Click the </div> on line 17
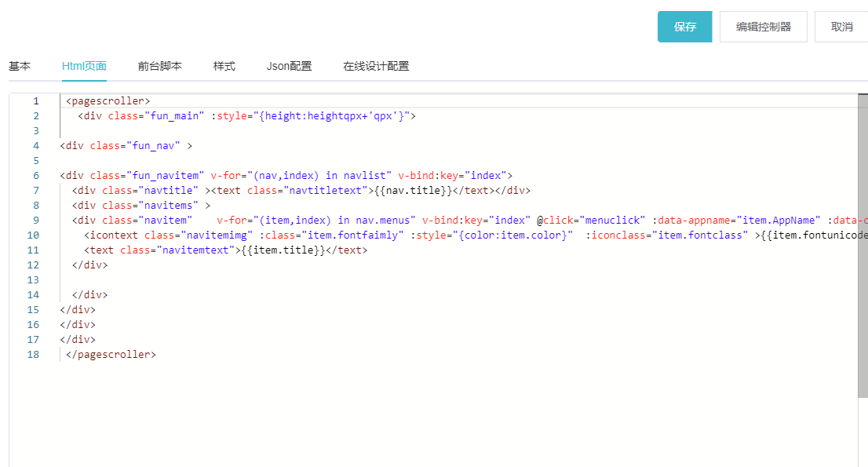Image resolution: width=868 pixels, height=467 pixels. [78, 340]
